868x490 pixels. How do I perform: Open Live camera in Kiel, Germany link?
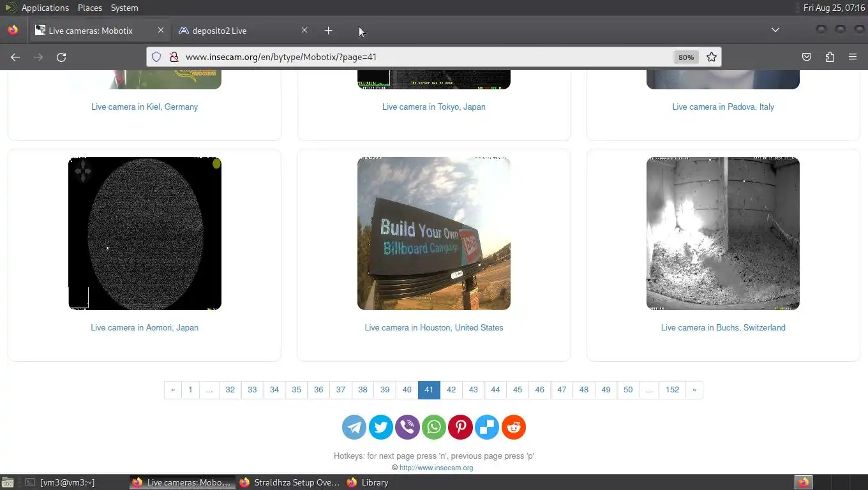[144, 107]
